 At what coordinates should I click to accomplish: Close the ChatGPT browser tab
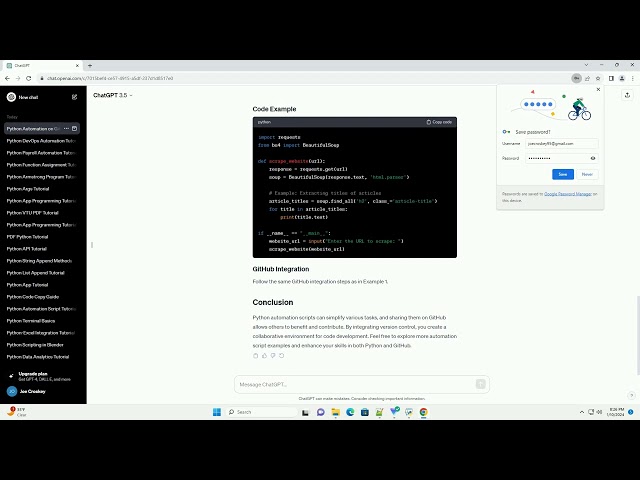77,65
